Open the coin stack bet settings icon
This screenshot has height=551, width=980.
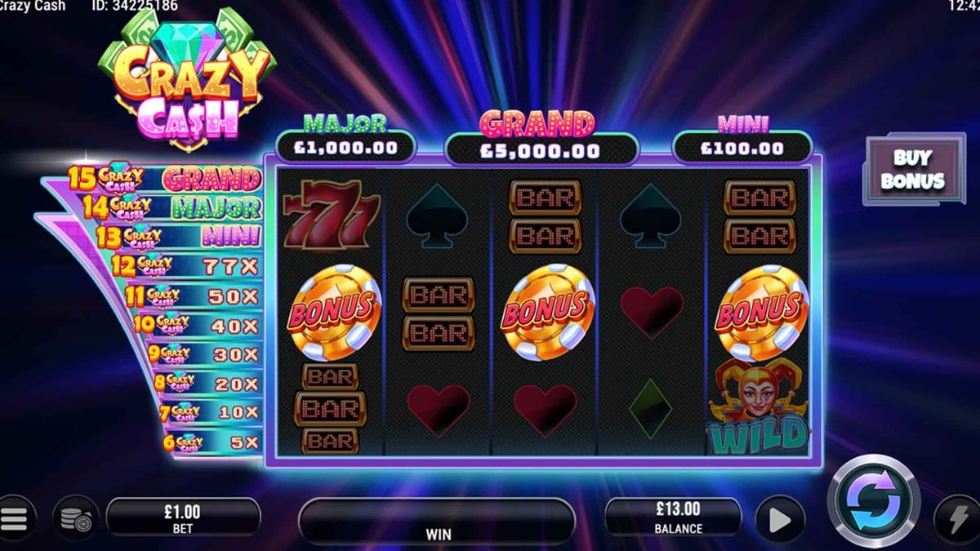[x=76, y=518]
